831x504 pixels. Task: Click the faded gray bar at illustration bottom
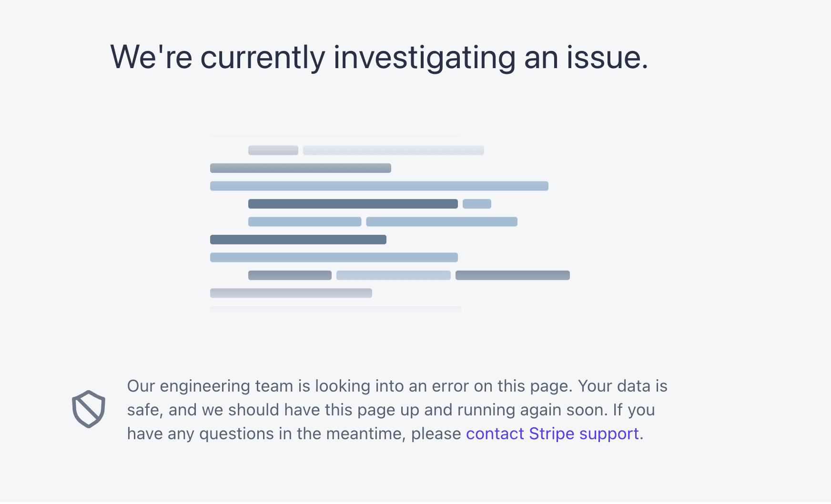[x=291, y=293]
